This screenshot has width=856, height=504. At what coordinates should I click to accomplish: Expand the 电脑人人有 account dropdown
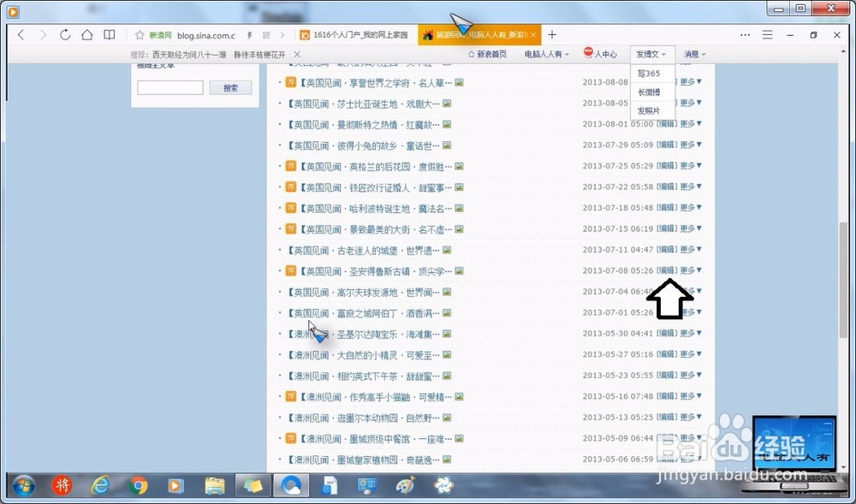[546, 55]
